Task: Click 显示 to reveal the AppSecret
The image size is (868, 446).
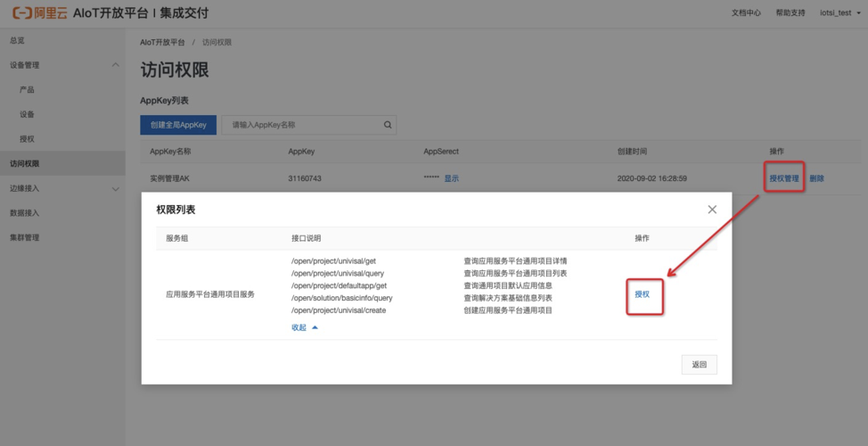Action: click(451, 178)
